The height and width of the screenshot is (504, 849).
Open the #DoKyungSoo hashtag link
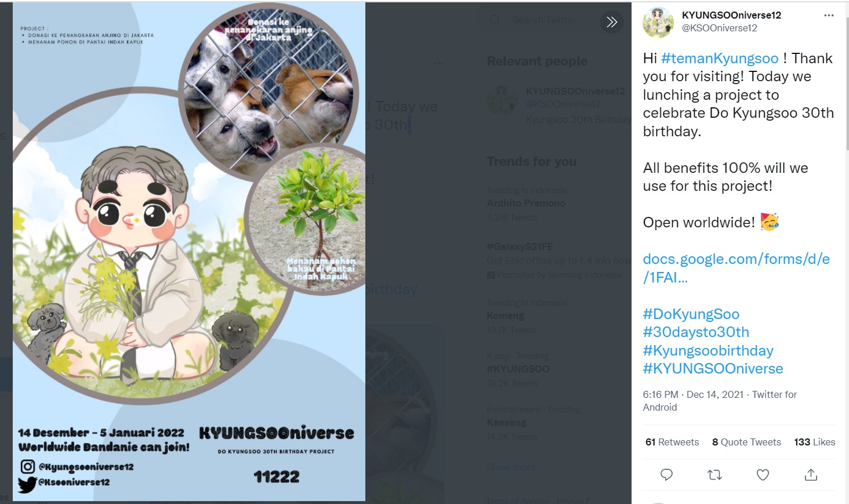coord(691,314)
